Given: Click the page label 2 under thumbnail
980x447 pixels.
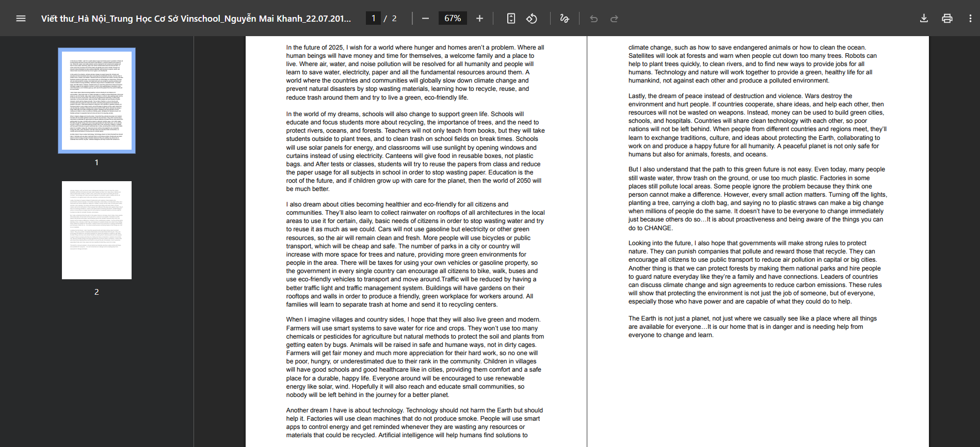Looking at the screenshot, I should [x=97, y=292].
